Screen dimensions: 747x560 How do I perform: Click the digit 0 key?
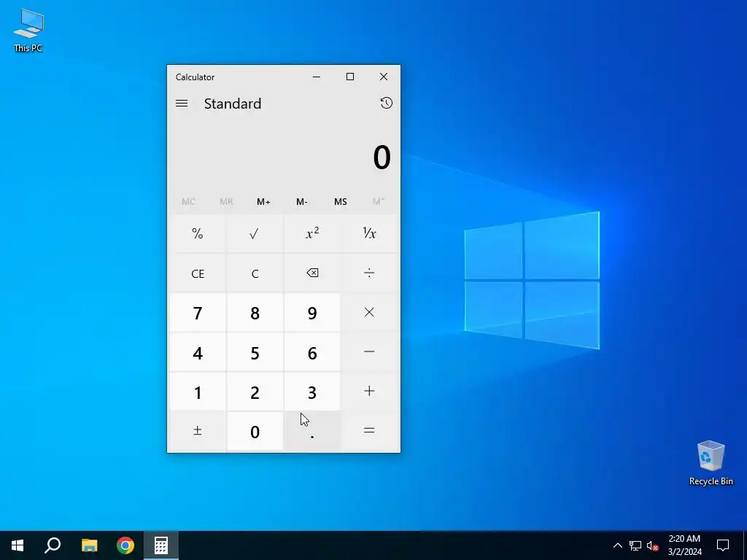[255, 431]
